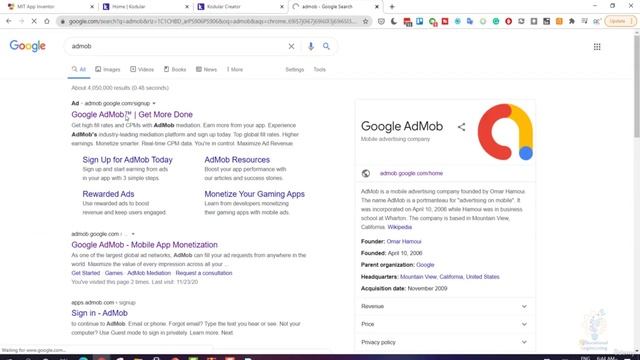Click the dark mode moon extension icon

point(393,21)
